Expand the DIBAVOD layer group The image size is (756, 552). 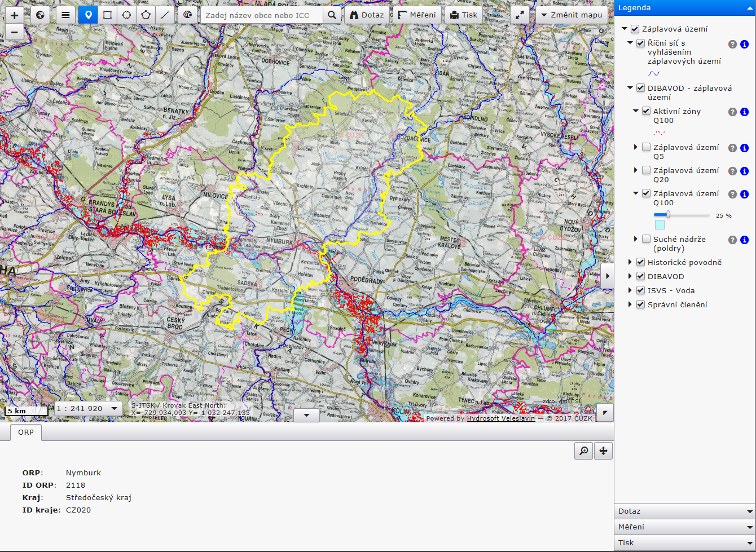click(x=630, y=276)
